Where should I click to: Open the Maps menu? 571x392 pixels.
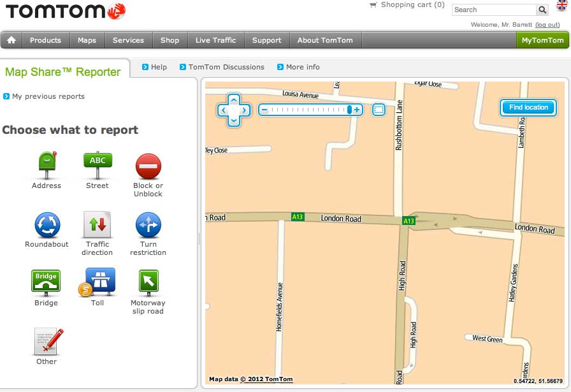click(87, 40)
